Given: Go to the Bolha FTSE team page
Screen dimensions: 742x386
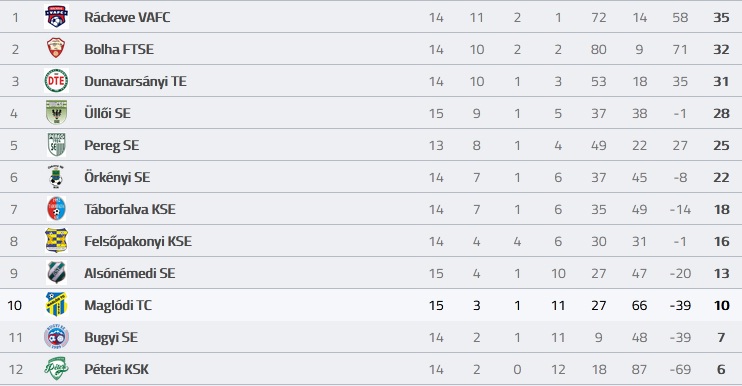Looking at the screenshot, I should (x=119, y=49).
